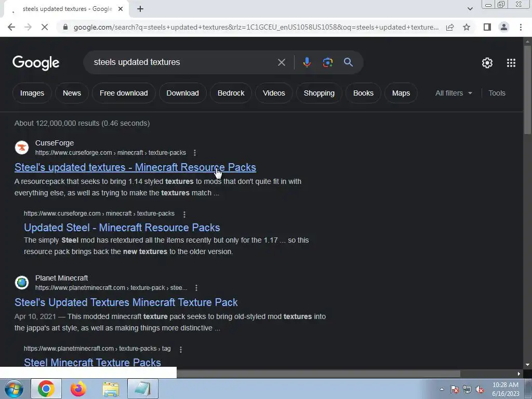Open Steel Minecraft Texture Packs link
Viewport: 532px width, 399px height.
point(92,362)
